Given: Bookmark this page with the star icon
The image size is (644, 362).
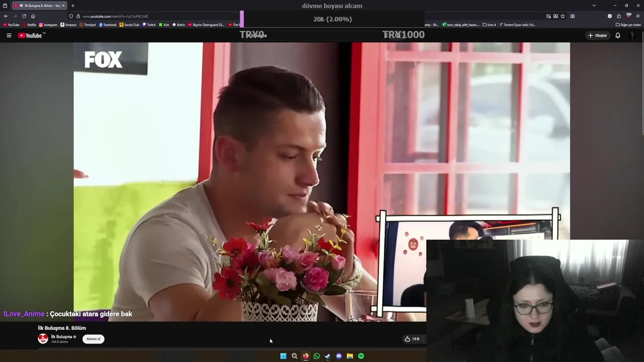Looking at the screenshot, I should click(562, 16).
